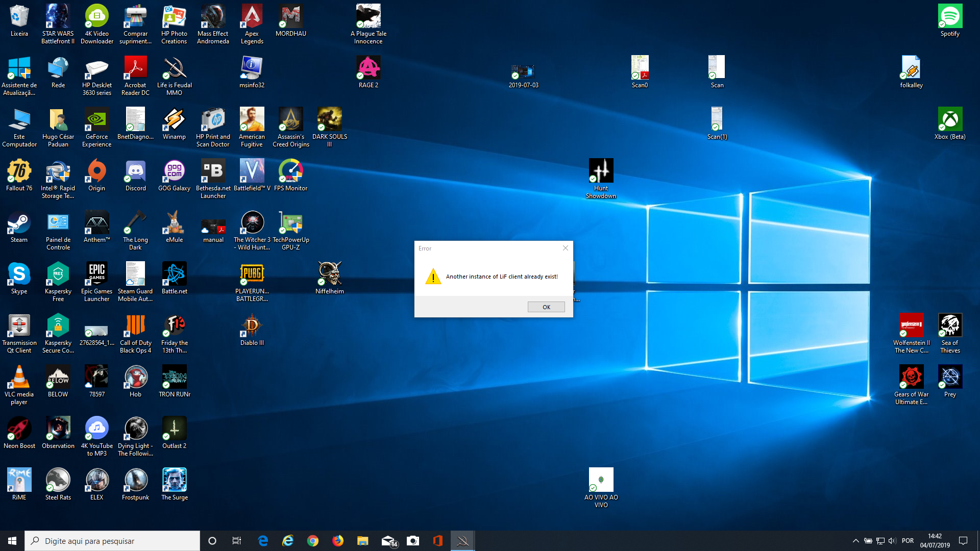
Task: Select the Battlefield V icon
Action: click(x=252, y=176)
